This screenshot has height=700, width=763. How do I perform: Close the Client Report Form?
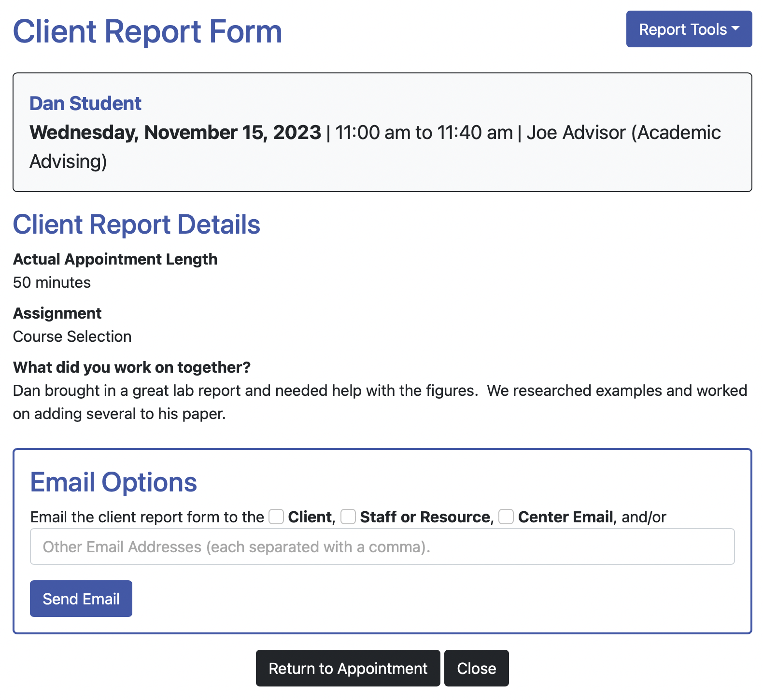(477, 668)
